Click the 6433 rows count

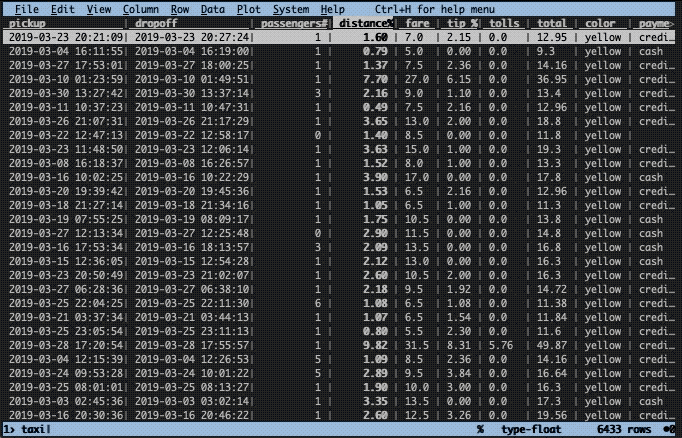(x=624, y=429)
